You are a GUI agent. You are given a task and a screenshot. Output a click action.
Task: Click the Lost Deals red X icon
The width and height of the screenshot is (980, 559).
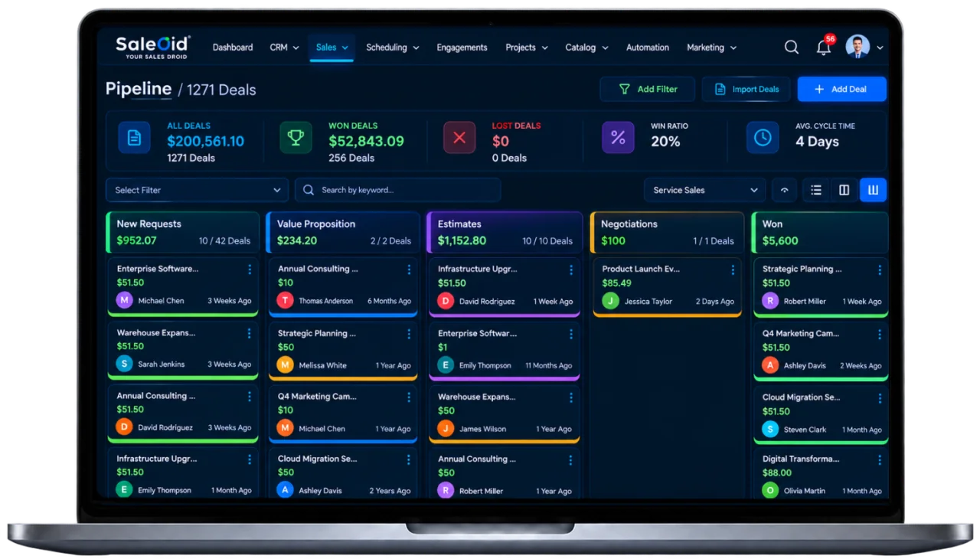pyautogui.click(x=459, y=138)
